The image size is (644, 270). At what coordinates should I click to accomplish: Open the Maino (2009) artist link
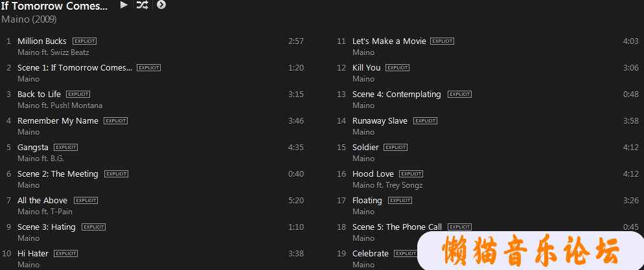coord(29,19)
